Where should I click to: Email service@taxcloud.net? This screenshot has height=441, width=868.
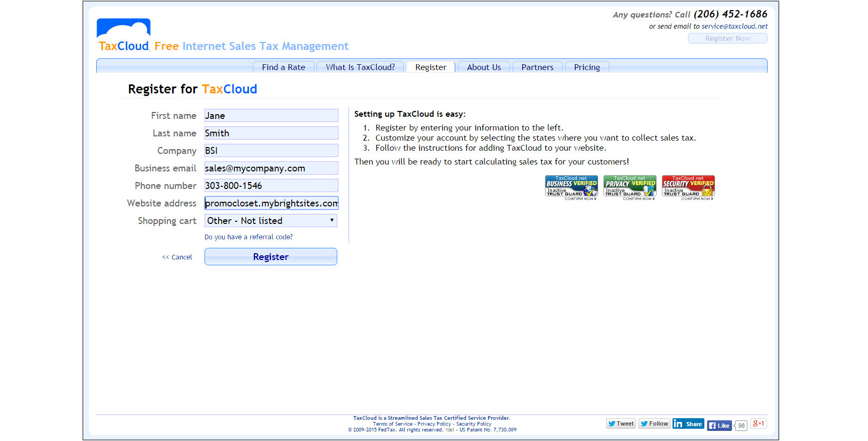pos(734,26)
